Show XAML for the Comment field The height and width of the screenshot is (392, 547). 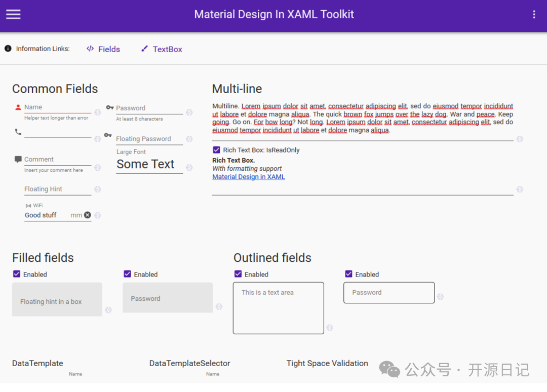tap(98, 168)
